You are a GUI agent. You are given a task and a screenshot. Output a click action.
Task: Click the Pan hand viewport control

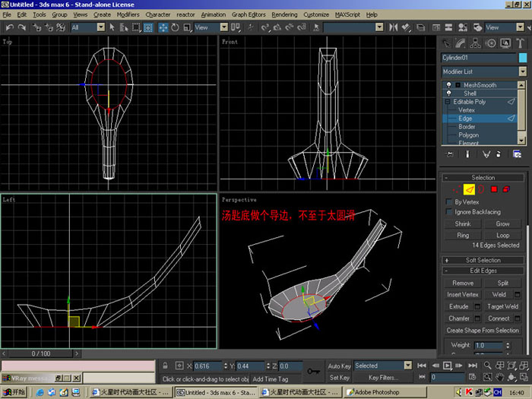pyautogui.click(x=499, y=377)
